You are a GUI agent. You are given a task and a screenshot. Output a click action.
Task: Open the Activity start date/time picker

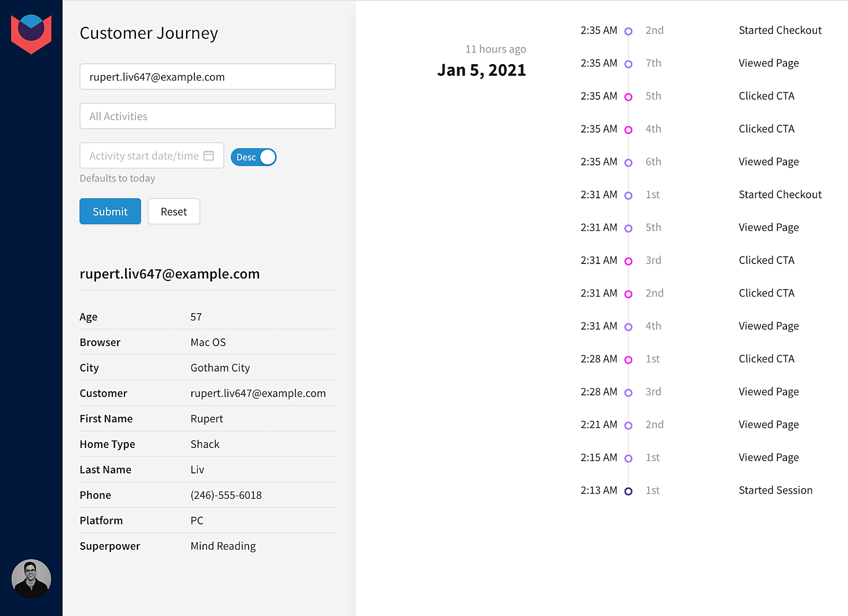[144, 156]
